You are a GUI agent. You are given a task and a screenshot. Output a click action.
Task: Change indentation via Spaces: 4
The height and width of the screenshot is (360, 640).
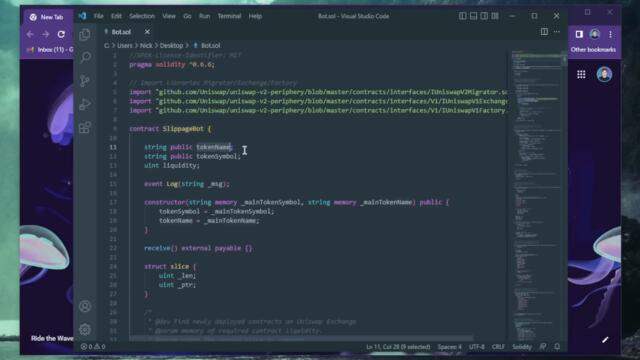click(x=449, y=347)
